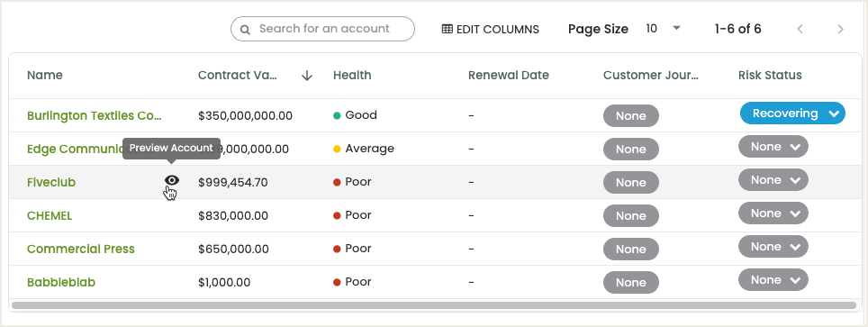Sort by the Health column header
This screenshot has width=868, height=327.
[352, 76]
